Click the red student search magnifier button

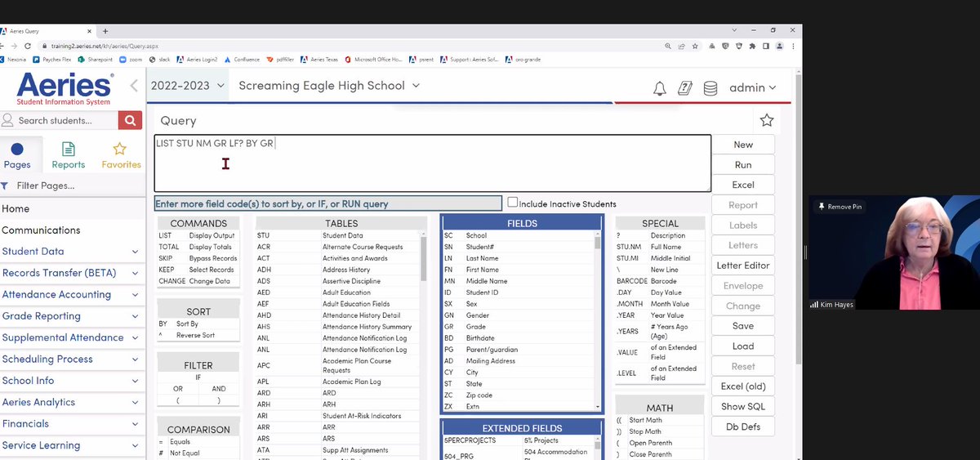(x=130, y=120)
